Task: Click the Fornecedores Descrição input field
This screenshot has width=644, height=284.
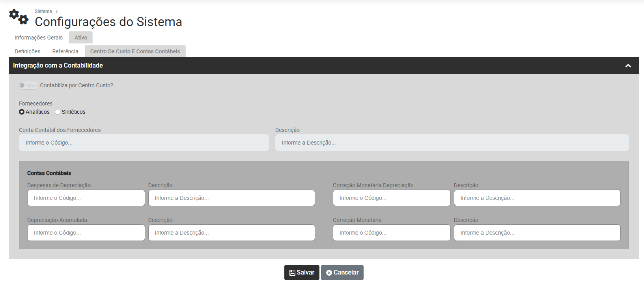Action: click(452, 143)
